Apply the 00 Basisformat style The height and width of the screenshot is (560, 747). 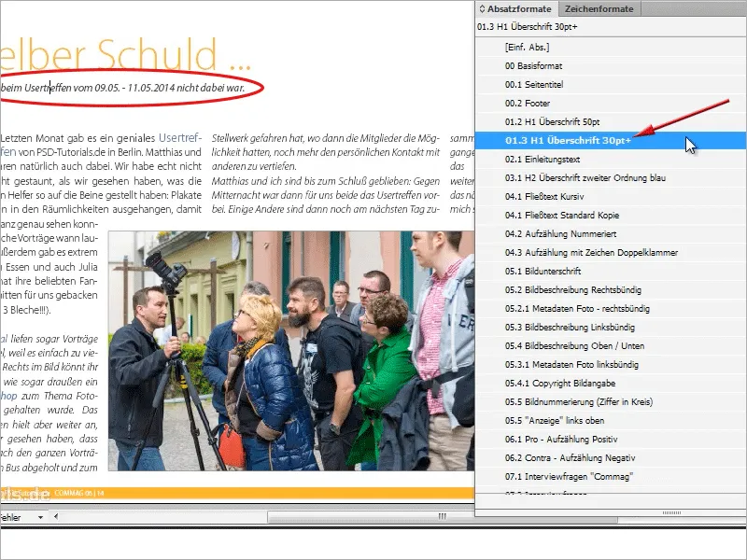pyautogui.click(x=611, y=65)
